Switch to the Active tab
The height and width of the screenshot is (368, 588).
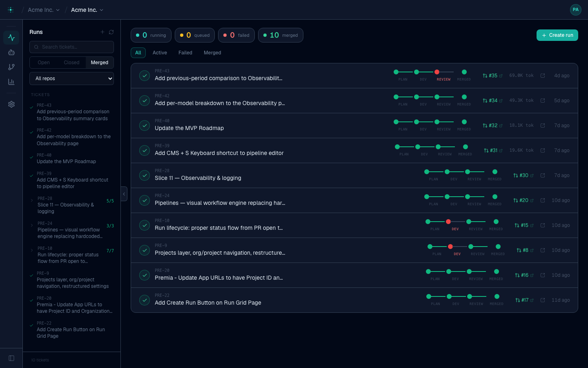click(160, 53)
